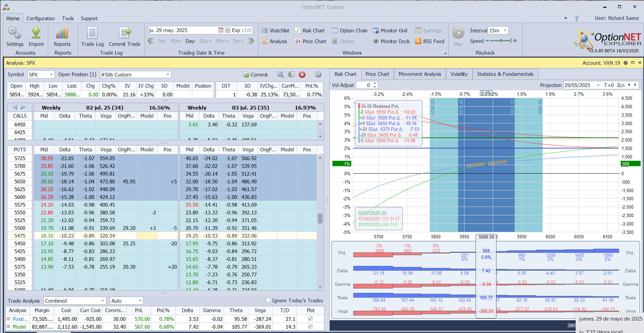Toggle Plot checkbox for Position row
Image resolution: width=644 pixels, height=333 pixels.
[310, 319]
